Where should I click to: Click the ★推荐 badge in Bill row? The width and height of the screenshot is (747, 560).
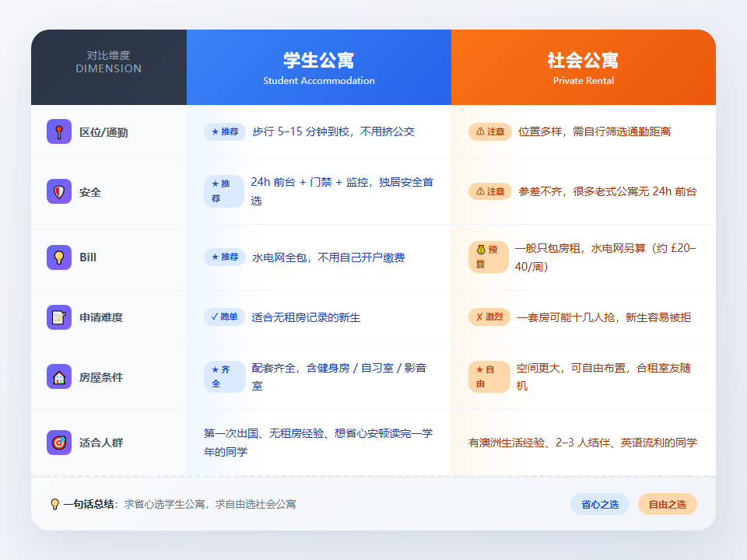click(225, 257)
